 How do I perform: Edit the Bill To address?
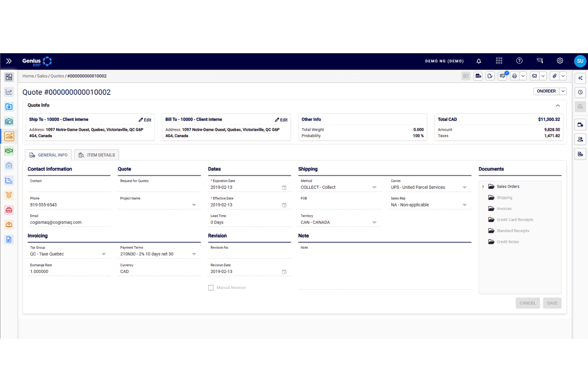[281, 120]
